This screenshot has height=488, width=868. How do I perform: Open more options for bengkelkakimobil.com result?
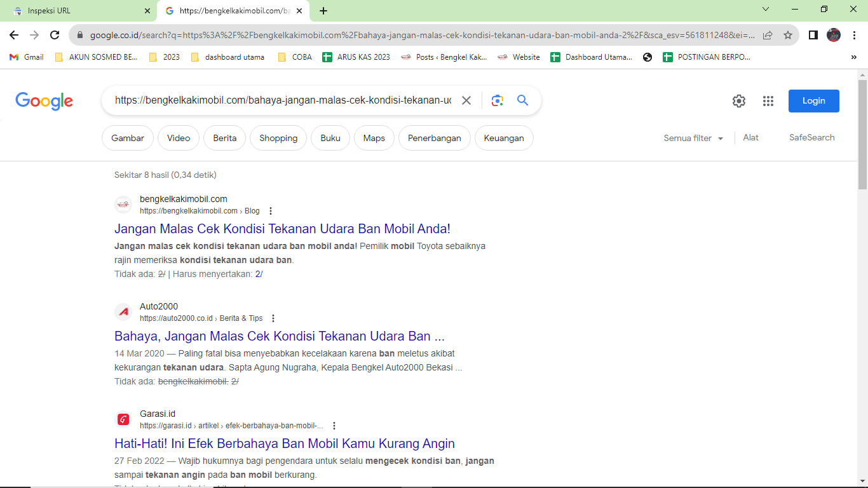(x=271, y=211)
